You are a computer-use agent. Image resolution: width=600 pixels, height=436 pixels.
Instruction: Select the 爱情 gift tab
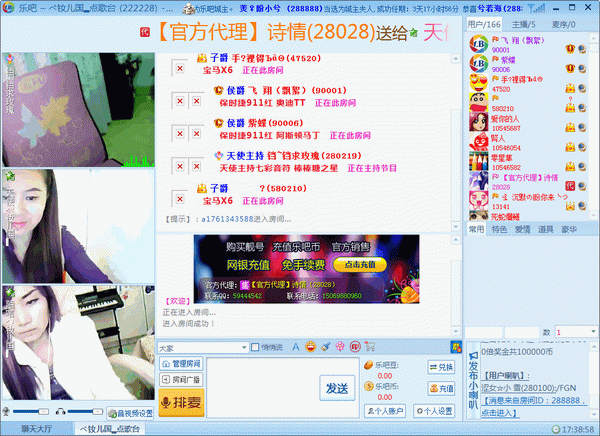(522, 229)
